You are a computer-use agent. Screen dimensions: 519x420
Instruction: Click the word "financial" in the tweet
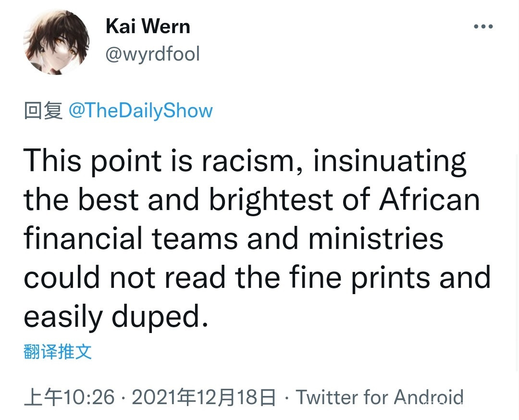pos(83,238)
